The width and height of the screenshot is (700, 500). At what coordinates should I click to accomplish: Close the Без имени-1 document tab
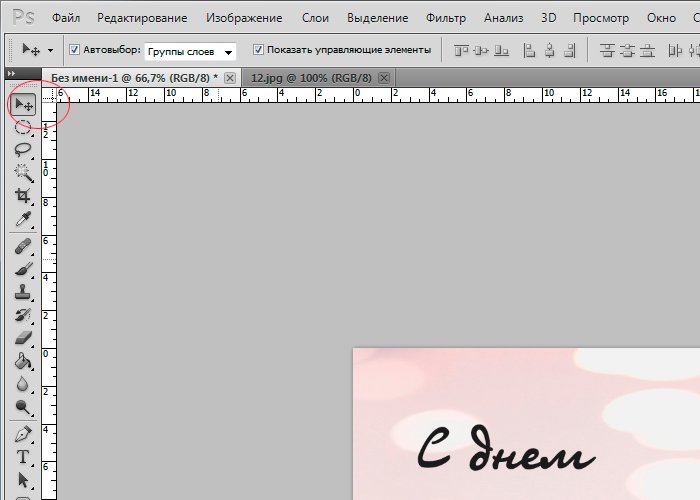point(230,77)
